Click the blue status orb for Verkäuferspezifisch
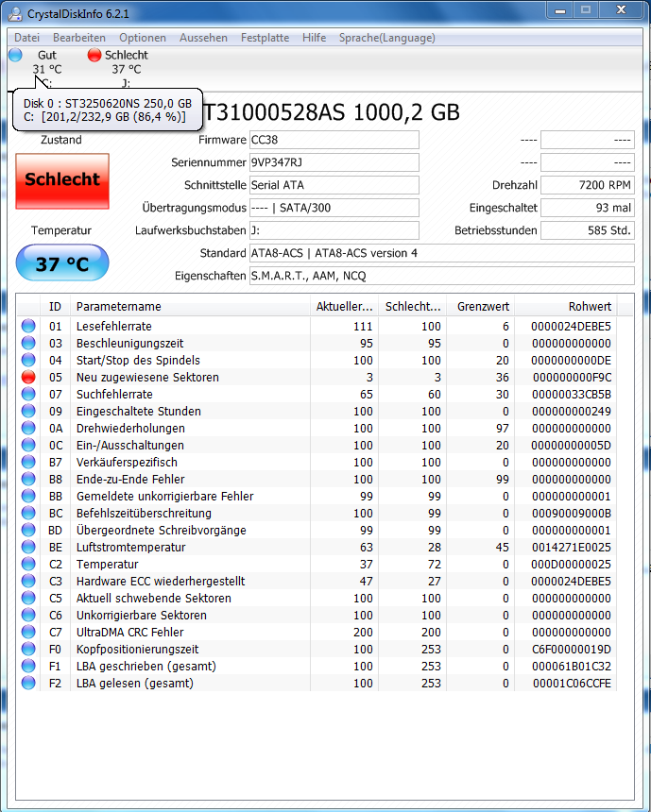This screenshot has height=812, width=651. [x=28, y=462]
